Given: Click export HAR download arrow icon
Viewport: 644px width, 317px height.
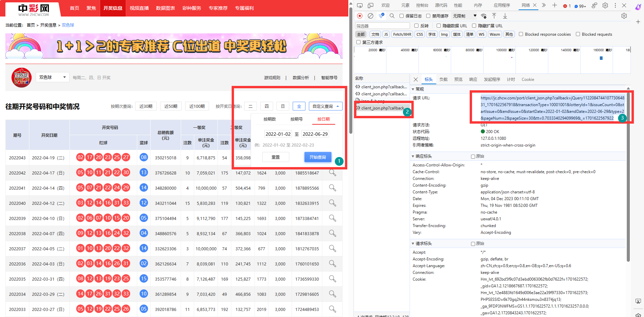Looking at the screenshot, I should pos(505,16).
